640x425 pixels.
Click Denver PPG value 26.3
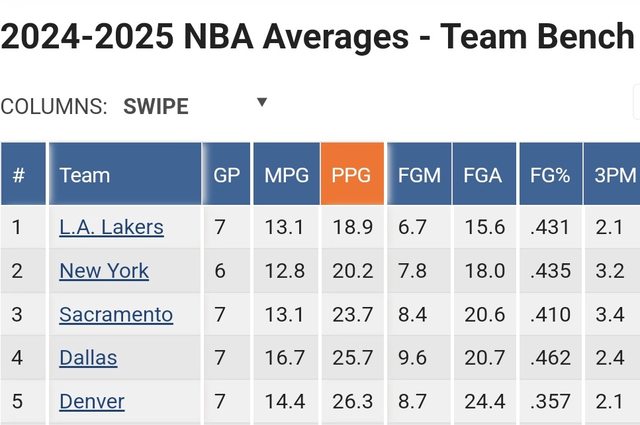pyautogui.click(x=351, y=402)
